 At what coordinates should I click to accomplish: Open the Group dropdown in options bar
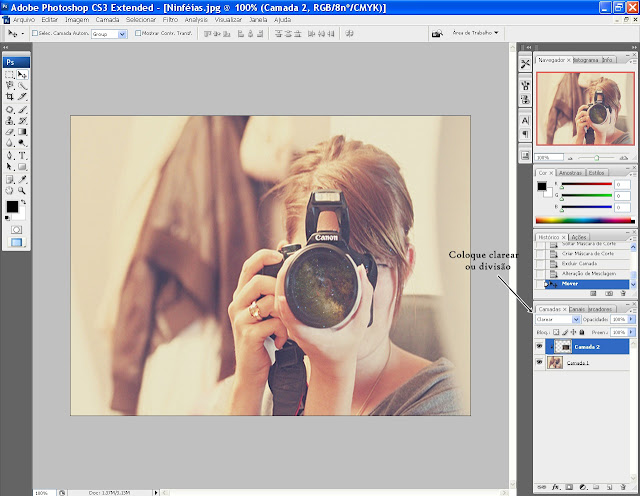tap(110, 33)
